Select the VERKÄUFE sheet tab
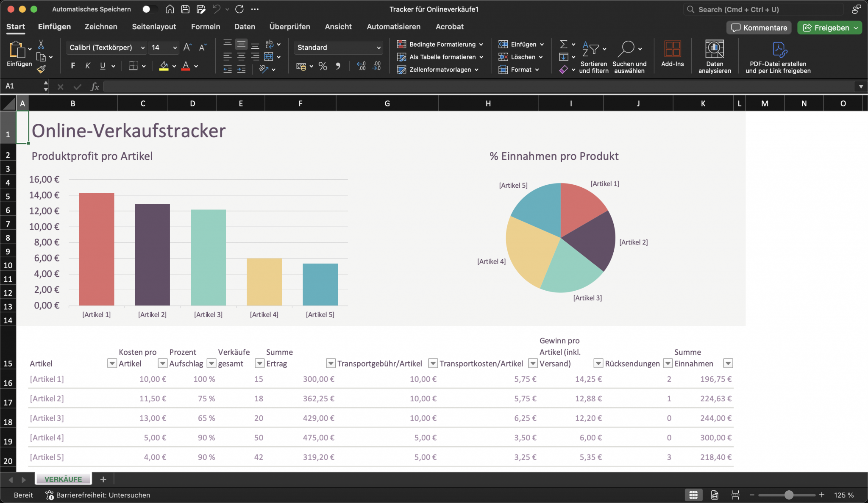The width and height of the screenshot is (868, 503). pos(63,479)
